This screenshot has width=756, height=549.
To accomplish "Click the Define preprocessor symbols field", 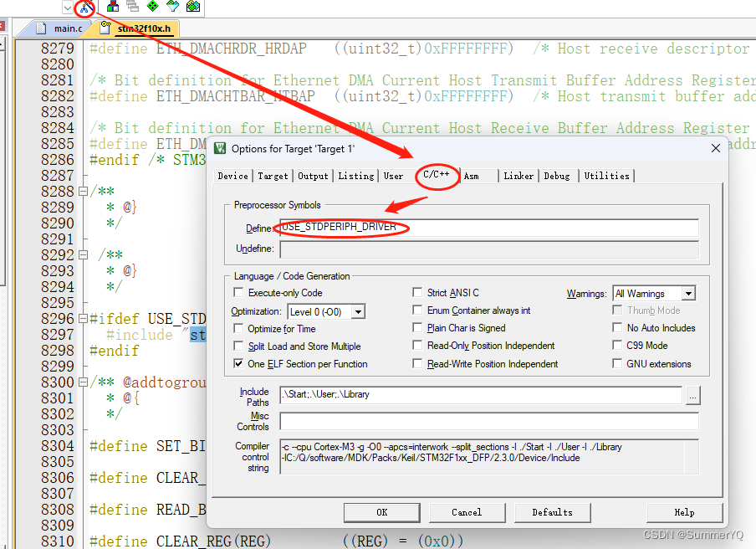I will pyautogui.click(x=489, y=228).
